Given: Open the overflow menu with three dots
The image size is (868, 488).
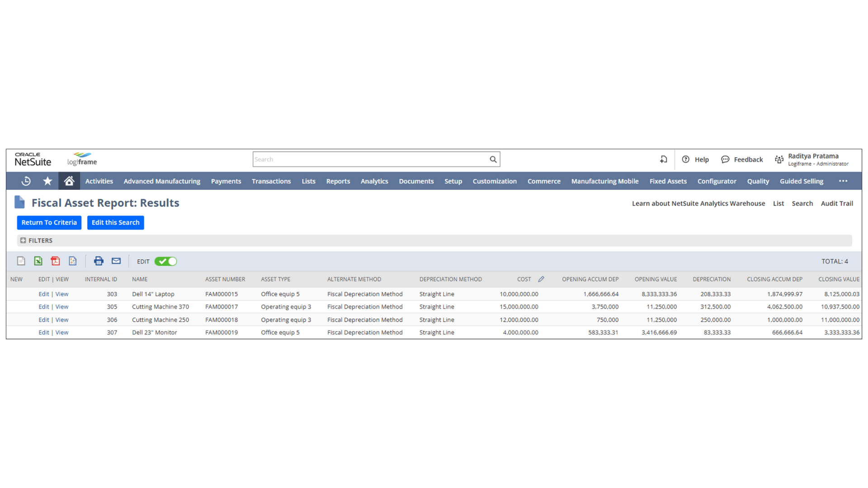Looking at the screenshot, I should [x=843, y=181].
